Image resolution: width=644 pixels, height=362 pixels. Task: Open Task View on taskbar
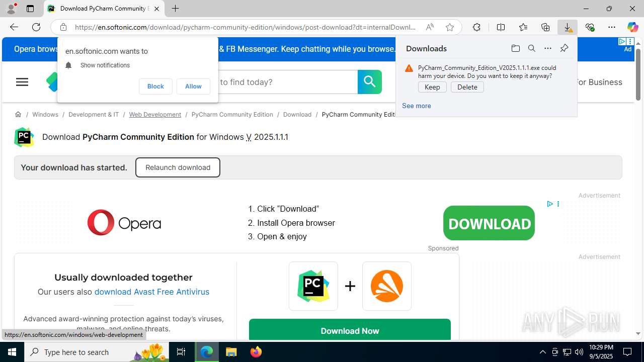(181, 352)
